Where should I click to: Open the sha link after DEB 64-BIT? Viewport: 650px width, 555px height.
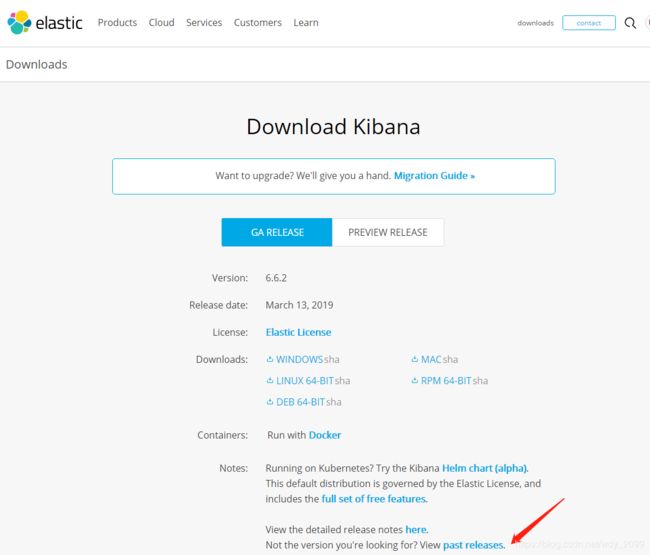[334, 402]
